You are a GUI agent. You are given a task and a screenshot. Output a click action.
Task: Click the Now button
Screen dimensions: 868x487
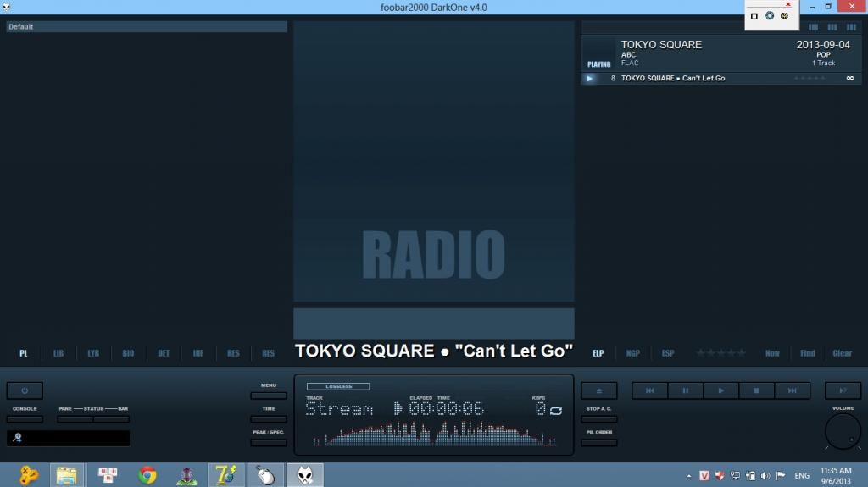tap(772, 353)
